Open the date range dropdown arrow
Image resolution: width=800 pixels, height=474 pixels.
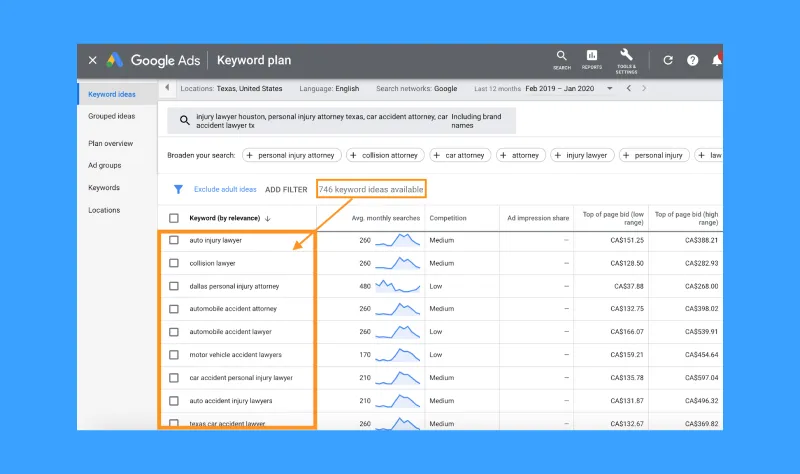click(610, 89)
